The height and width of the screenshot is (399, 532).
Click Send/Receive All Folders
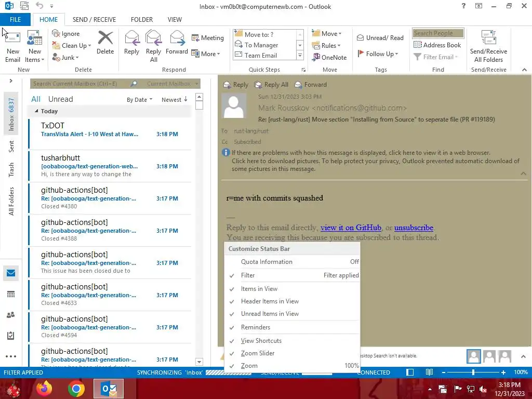tap(488, 46)
